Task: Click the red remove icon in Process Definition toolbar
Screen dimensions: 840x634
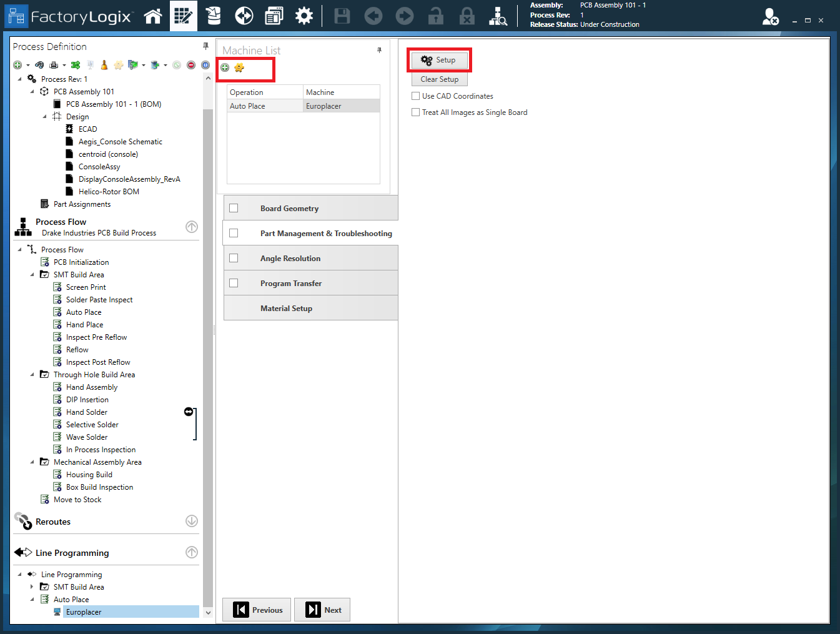Action: click(x=191, y=64)
